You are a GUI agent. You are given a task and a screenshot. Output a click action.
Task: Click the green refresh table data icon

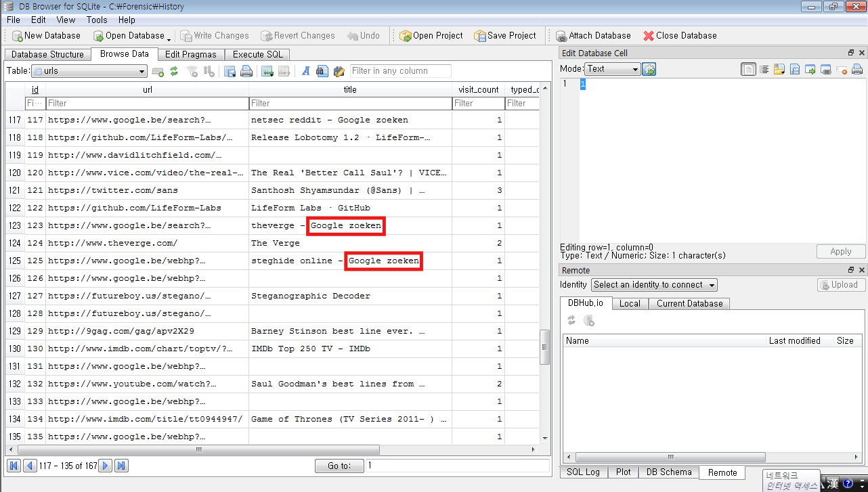point(174,71)
